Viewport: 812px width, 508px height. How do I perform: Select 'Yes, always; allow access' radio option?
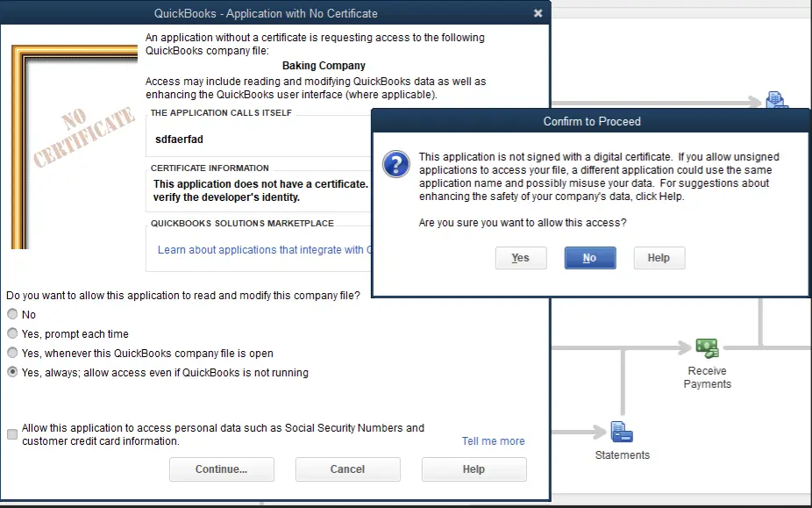pyautogui.click(x=12, y=372)
